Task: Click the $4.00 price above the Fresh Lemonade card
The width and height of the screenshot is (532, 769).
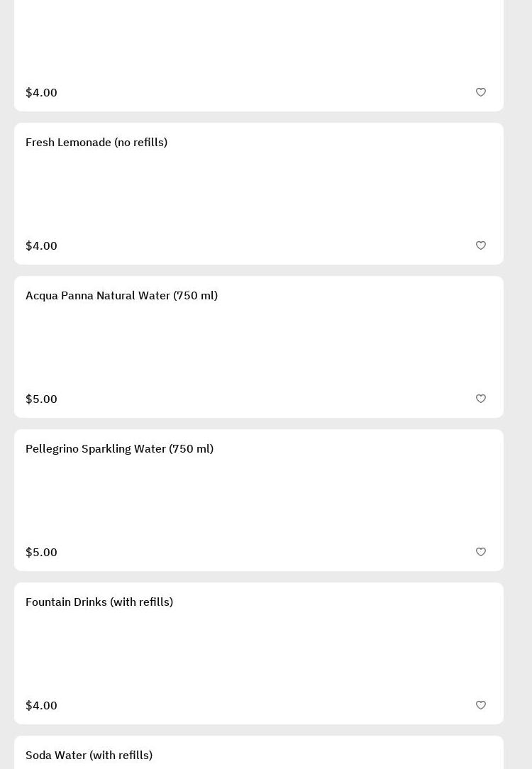Action: coord(41,93)
